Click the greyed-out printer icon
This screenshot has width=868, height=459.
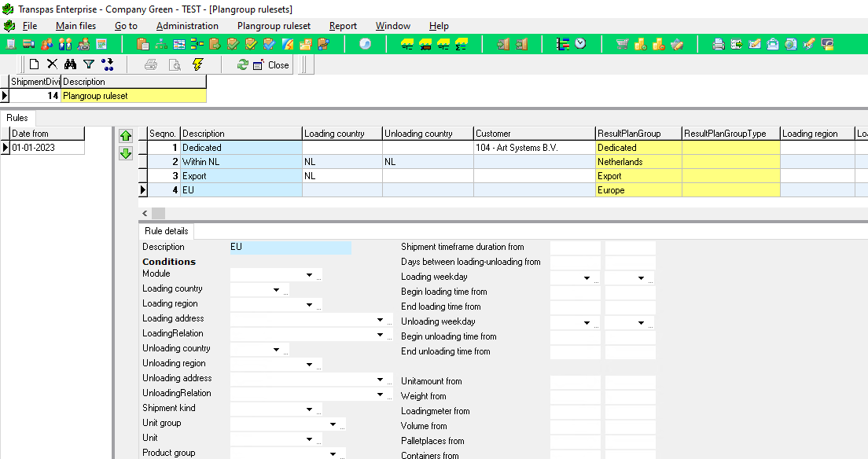(x=151, y=64)
